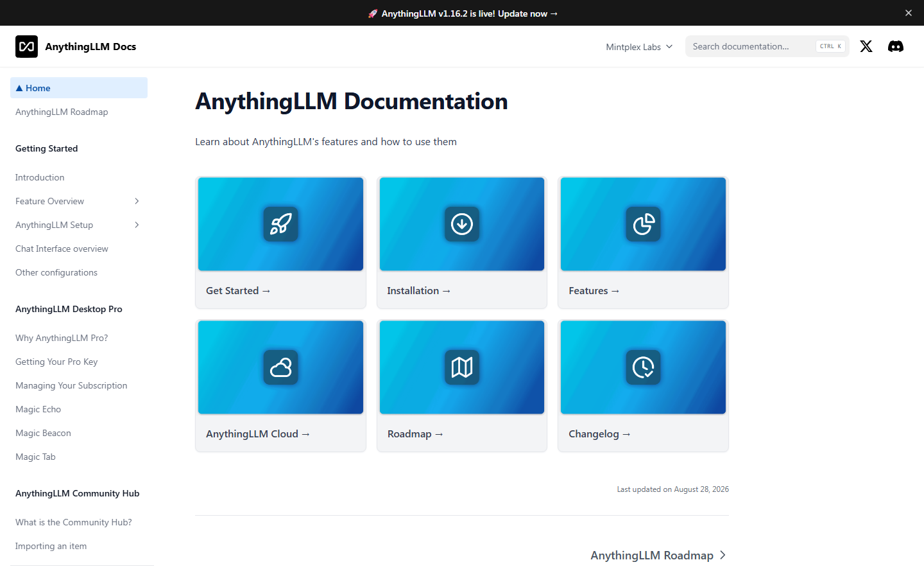Click the clock icon on Changelog card
Image resolution: width=924 pixels, height=578 pixels.
pyautogui.click(x=644, y=367)
